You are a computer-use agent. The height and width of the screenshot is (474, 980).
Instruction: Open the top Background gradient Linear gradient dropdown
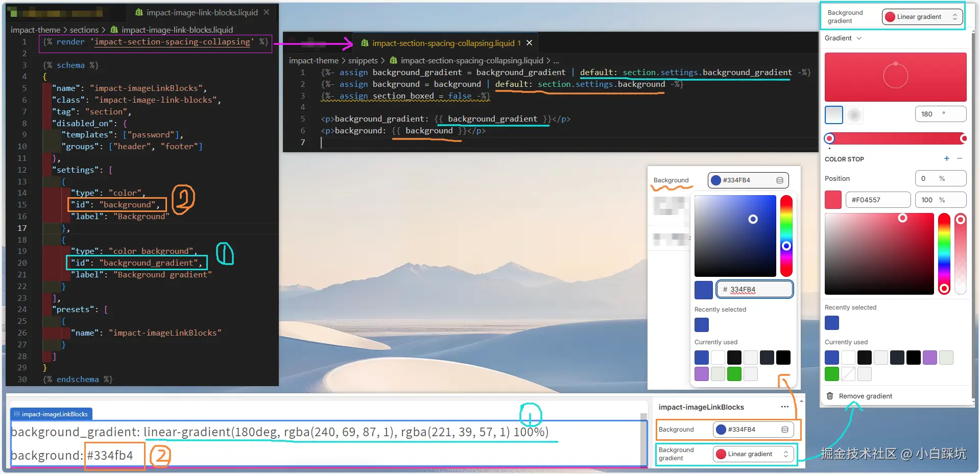tap(922, 17)
